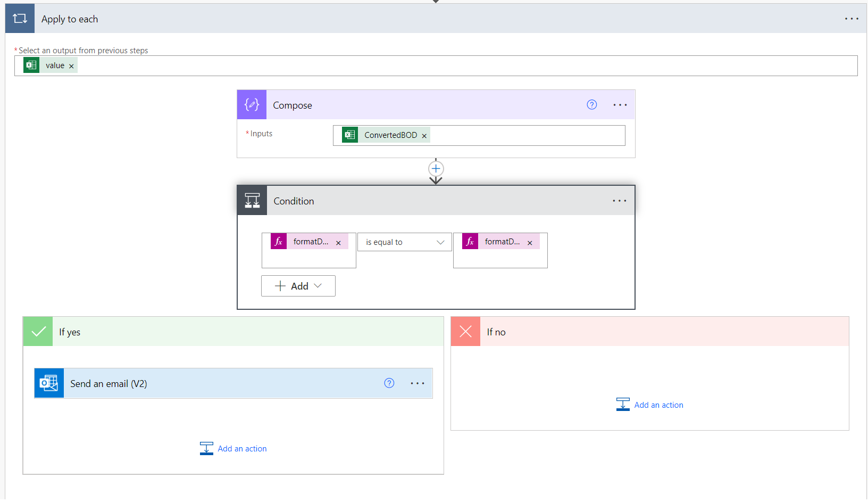Viewport: 868px width, 502px height.
Task: Click the Condition control icon
Action: coord(252,201)
